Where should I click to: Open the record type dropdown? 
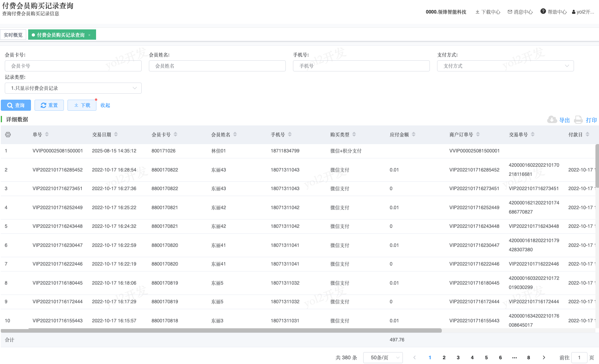click(73, 88)
